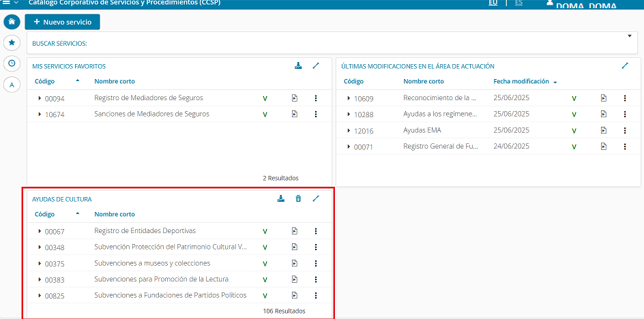Open three-dot menu for service 00375
This screenshot has width=644, height=319.
coord(315,263)
